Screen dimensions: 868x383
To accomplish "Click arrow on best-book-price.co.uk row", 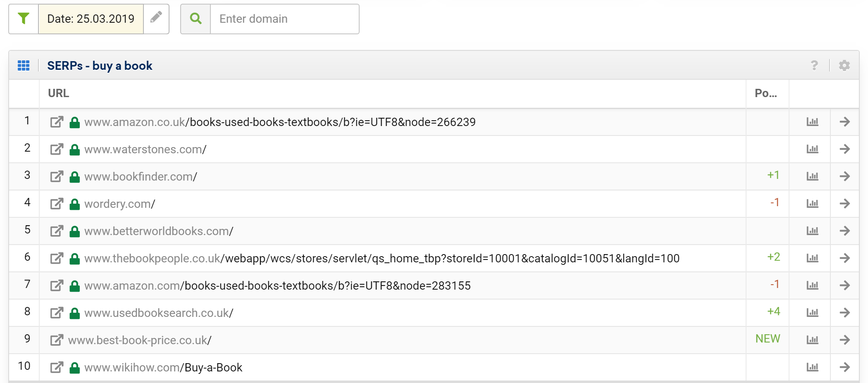I will pos(844,340).
